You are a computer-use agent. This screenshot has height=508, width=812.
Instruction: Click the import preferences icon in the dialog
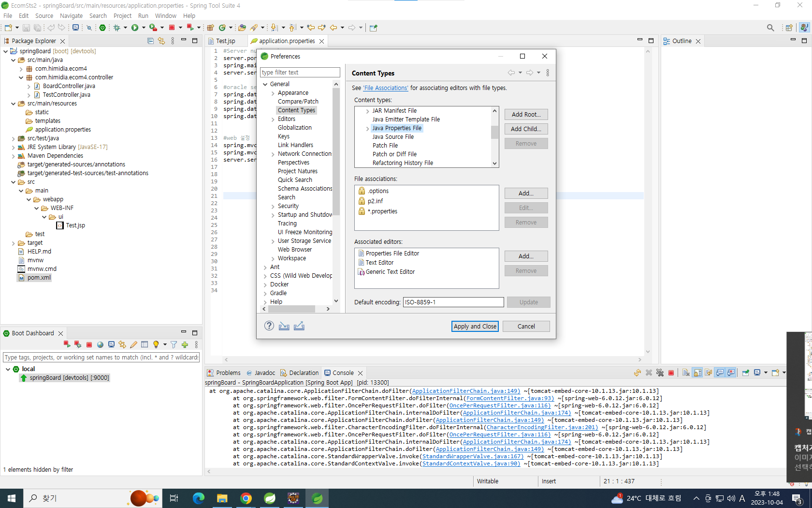click(x=284, y=326)
